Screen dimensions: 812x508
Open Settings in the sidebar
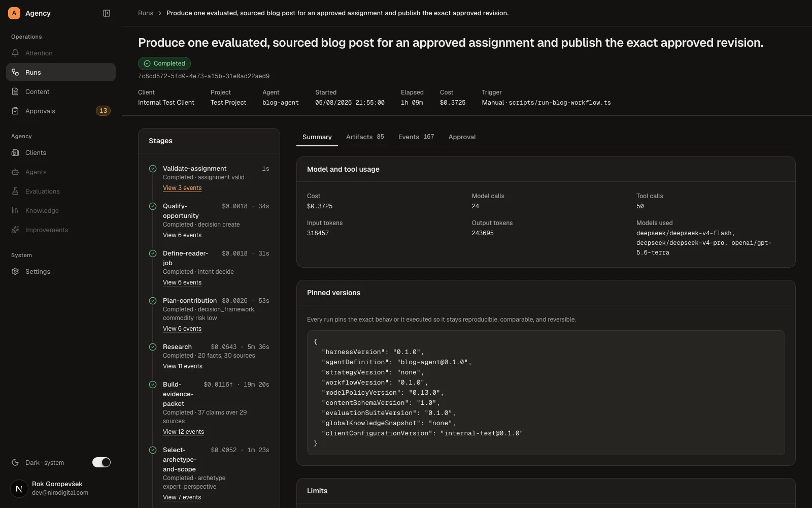pyautogui.click(x=61, y=271)
